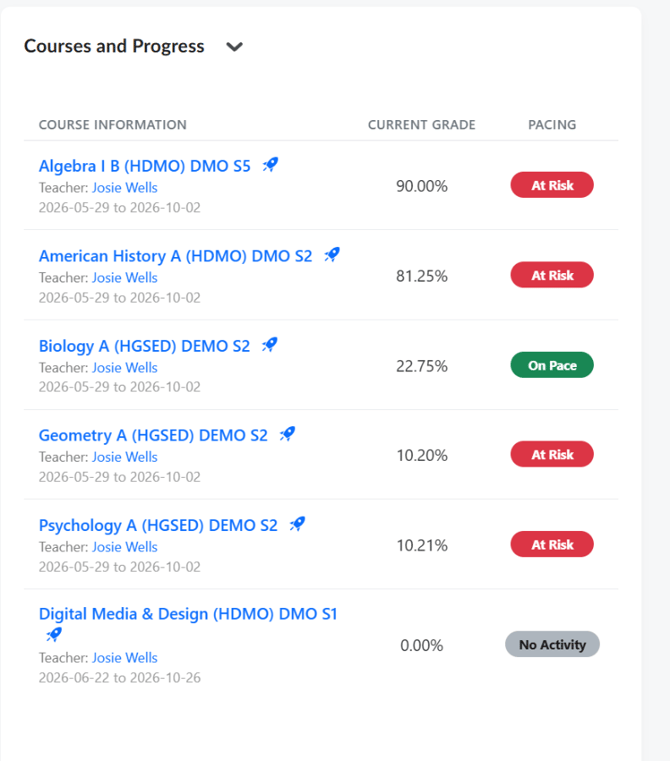
Task: Open Psychology A (HGSED) DEMO S2 course
Action: point(158,525)
